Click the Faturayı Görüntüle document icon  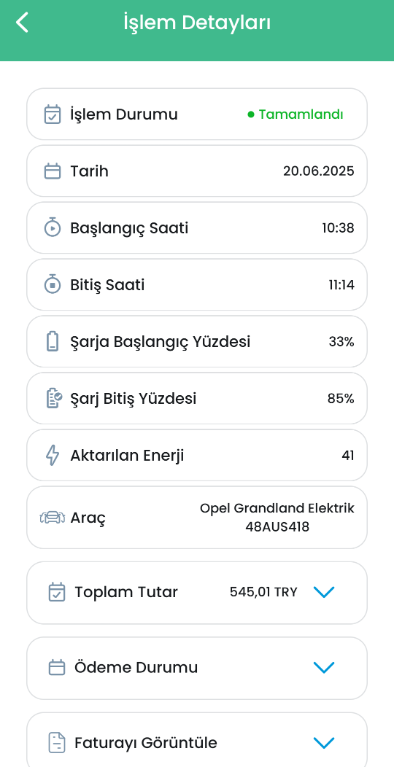coord(57,743)
